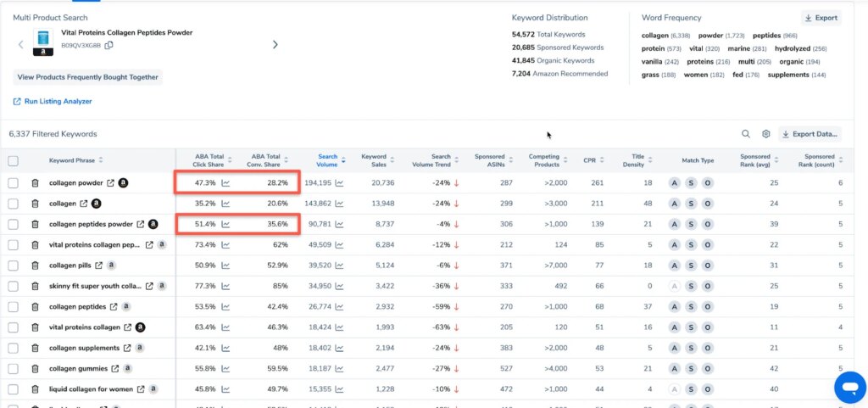This screenshot has height=408, width=868.
Task: Open Run Listing Analyzer link
Action: pyautogui.click(x=53, y=101)
